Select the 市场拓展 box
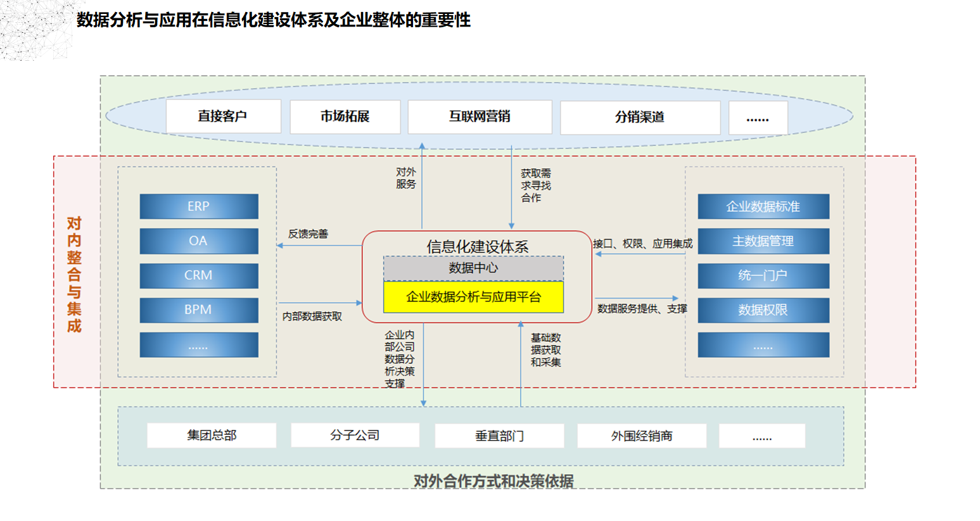Screen dimensions: 980x521 pyautogui.click(x=345, y=116)
